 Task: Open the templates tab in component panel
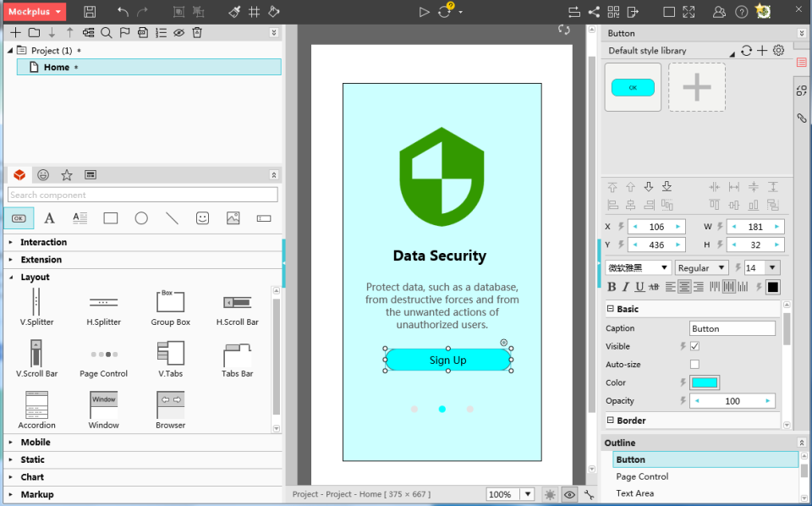(91, 175)
